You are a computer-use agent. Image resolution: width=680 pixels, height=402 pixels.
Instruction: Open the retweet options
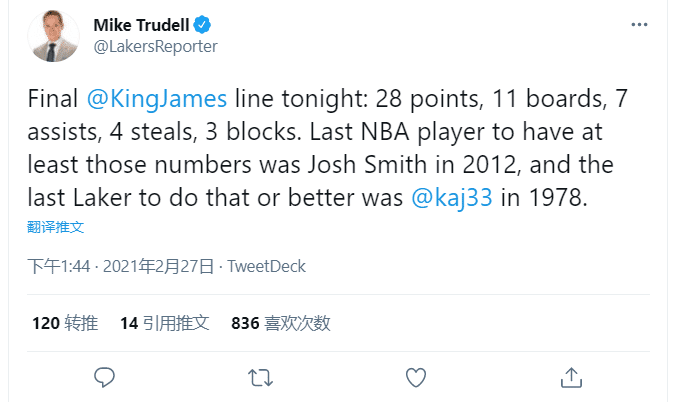tap(261, 376)
